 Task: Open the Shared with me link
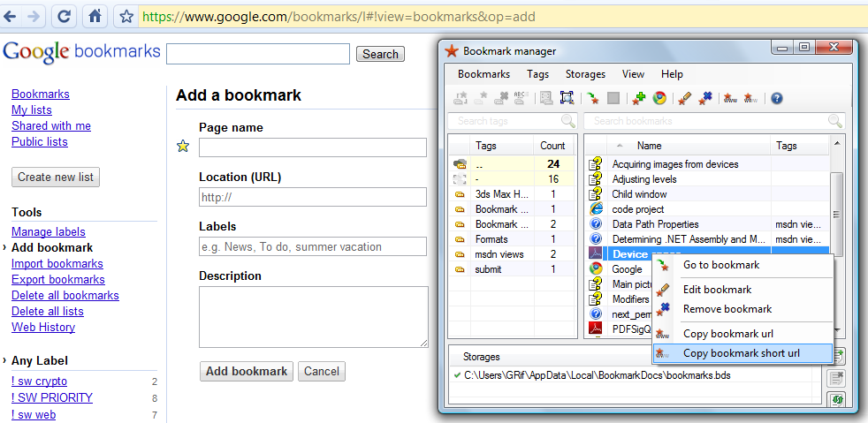[x=51, y=126]
